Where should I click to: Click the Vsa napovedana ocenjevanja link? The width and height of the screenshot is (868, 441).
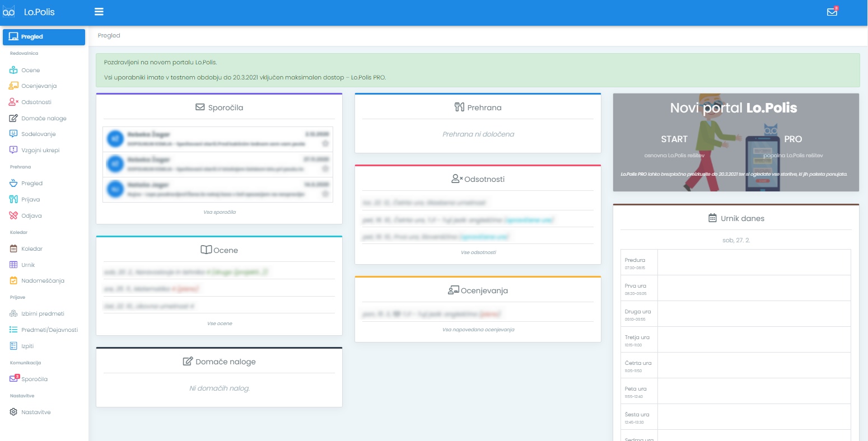click(478, 330)
